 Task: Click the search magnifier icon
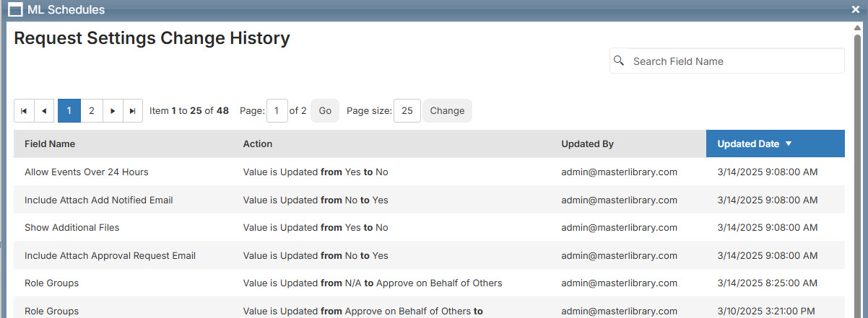pyautogui.click(x=618, y=61)
